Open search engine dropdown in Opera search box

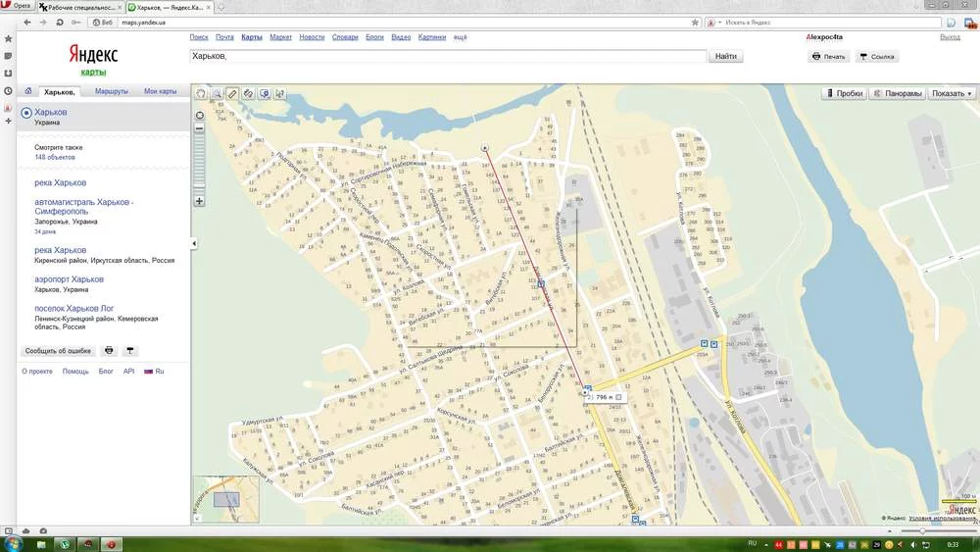712,22
